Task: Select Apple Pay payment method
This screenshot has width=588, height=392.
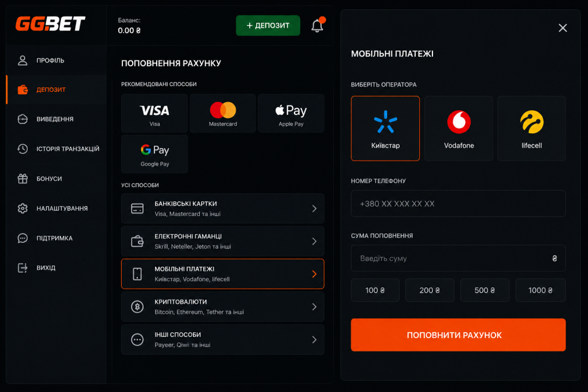Action: pos(291,113)
